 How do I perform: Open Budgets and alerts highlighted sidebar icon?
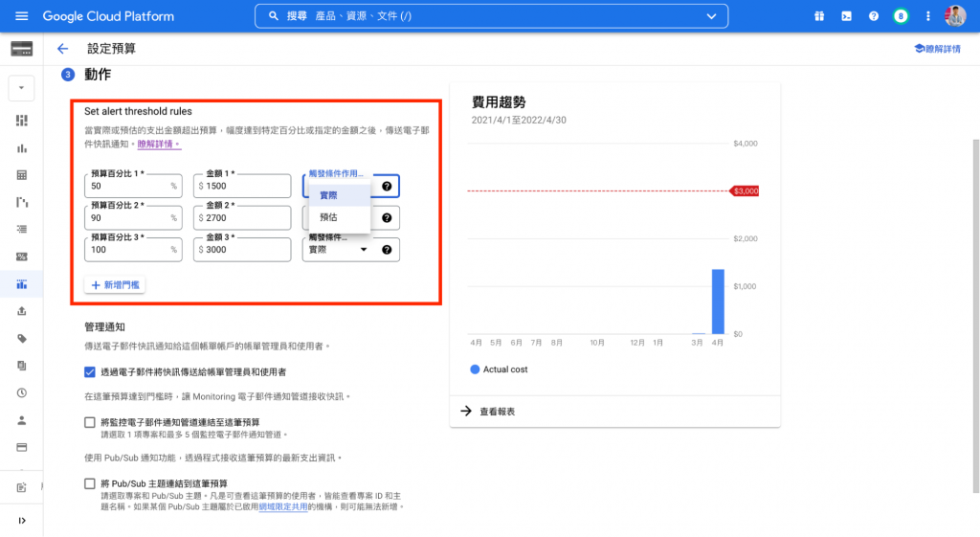tap(21, 284)
